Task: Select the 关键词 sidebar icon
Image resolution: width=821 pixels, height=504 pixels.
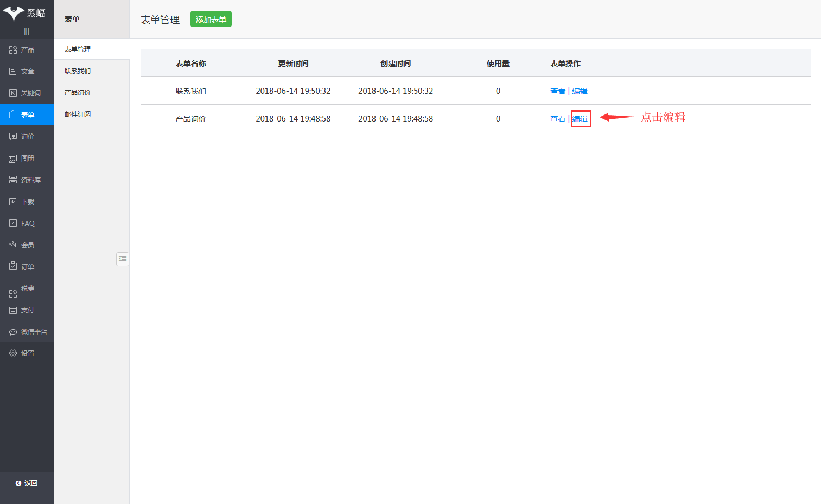Action: coord(13,93)
